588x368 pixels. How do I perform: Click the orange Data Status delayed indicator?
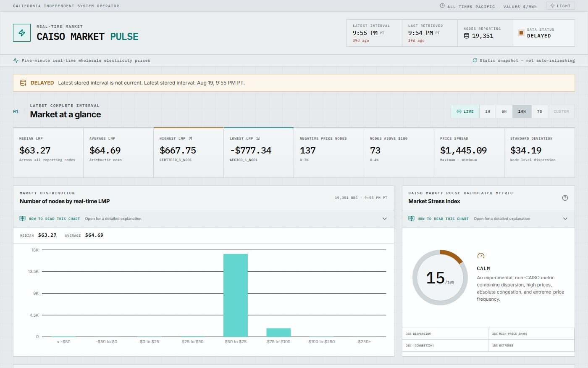[x=521, y=33]
